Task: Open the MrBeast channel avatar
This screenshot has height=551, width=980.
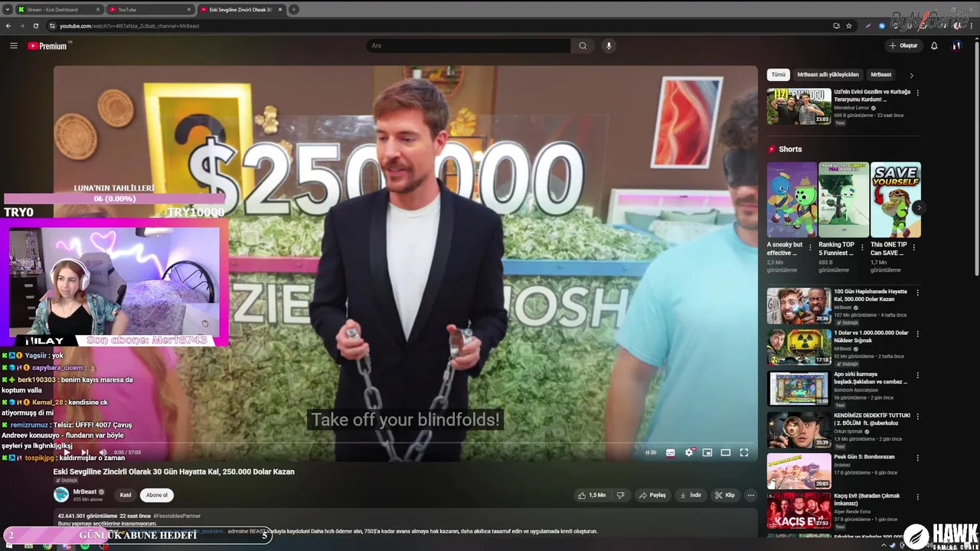Action: (61, 494)
